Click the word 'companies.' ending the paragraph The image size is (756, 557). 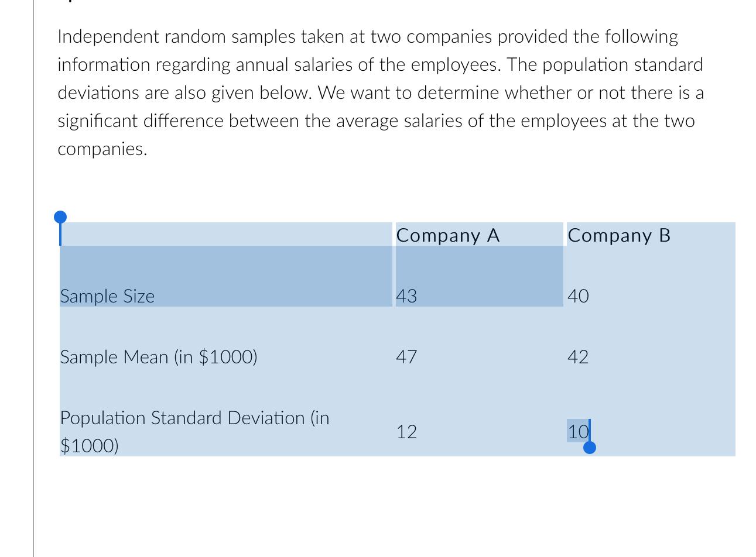102,149
